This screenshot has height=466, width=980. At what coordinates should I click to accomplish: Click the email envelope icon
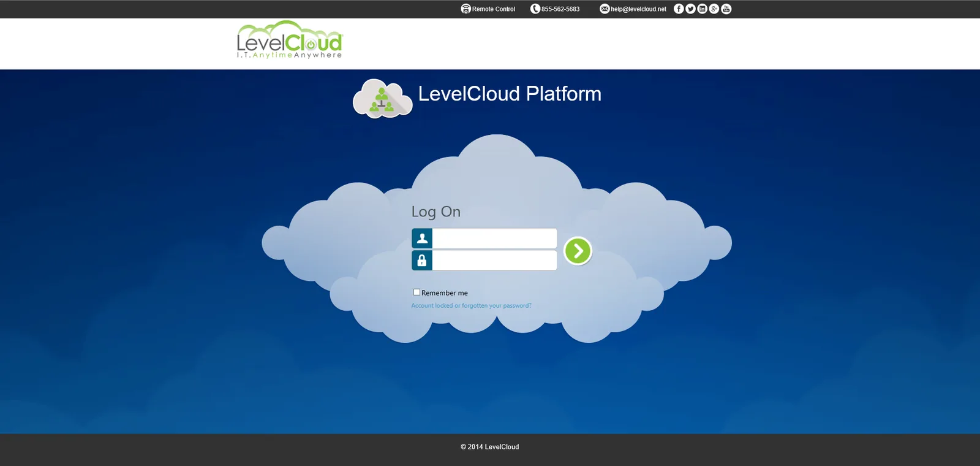[x=605, y=9]
